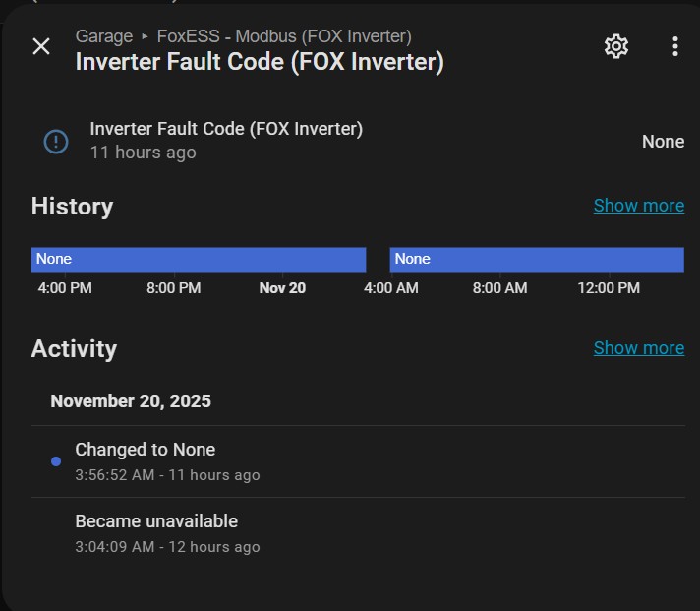Click the 12:00 PM axis label
This screenshot has height=611, width=700.
(609, 288)
